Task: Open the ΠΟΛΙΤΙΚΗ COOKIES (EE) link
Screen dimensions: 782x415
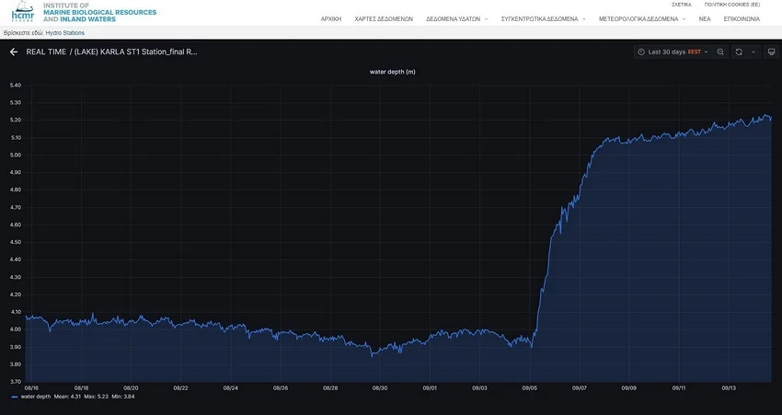Action: [x=732, y=5]
